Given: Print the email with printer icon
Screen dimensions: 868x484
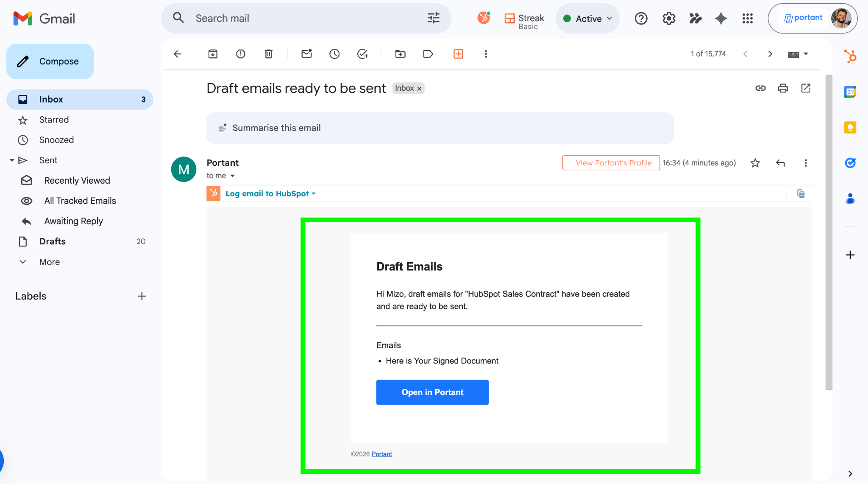Looking at the screenshot, I should point(783,88).
